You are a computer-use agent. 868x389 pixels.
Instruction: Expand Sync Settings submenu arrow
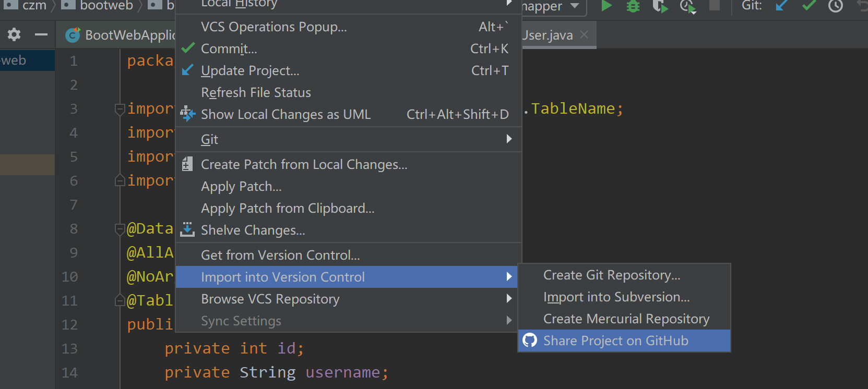(509, 320)
